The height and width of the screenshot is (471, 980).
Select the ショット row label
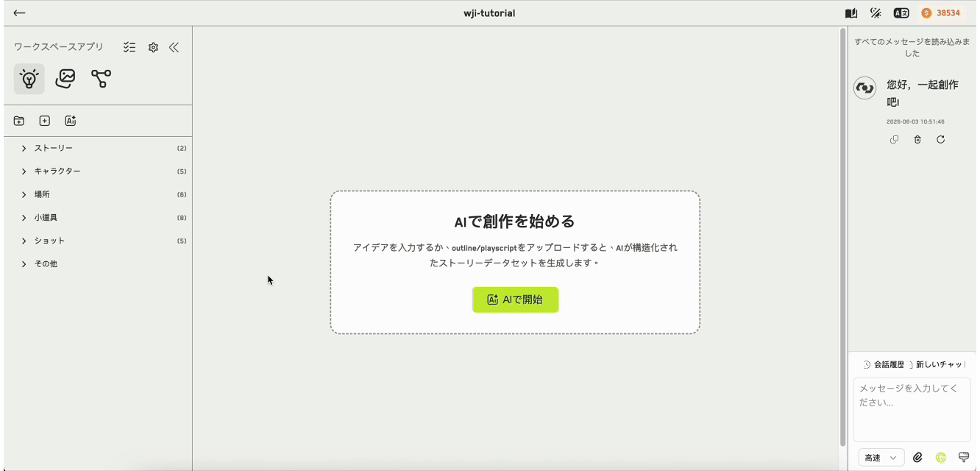(49, 241)
